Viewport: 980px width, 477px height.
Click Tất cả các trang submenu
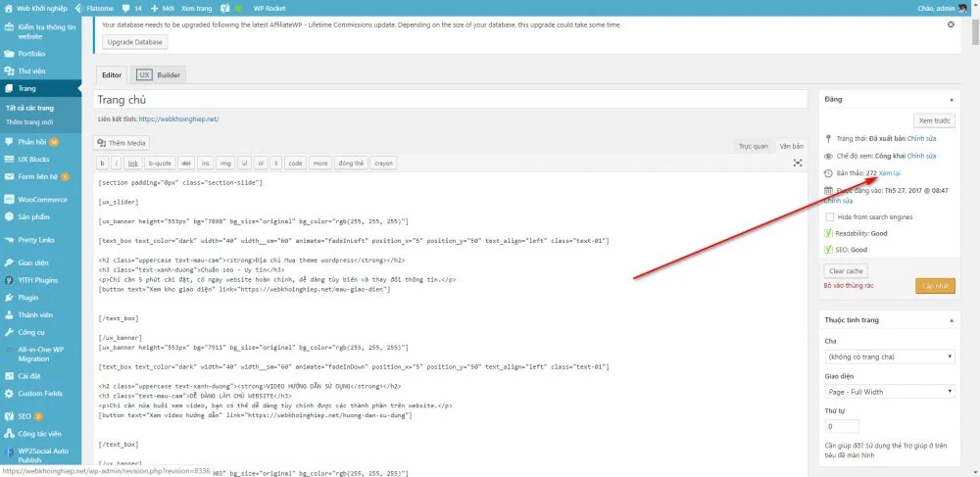30,108
